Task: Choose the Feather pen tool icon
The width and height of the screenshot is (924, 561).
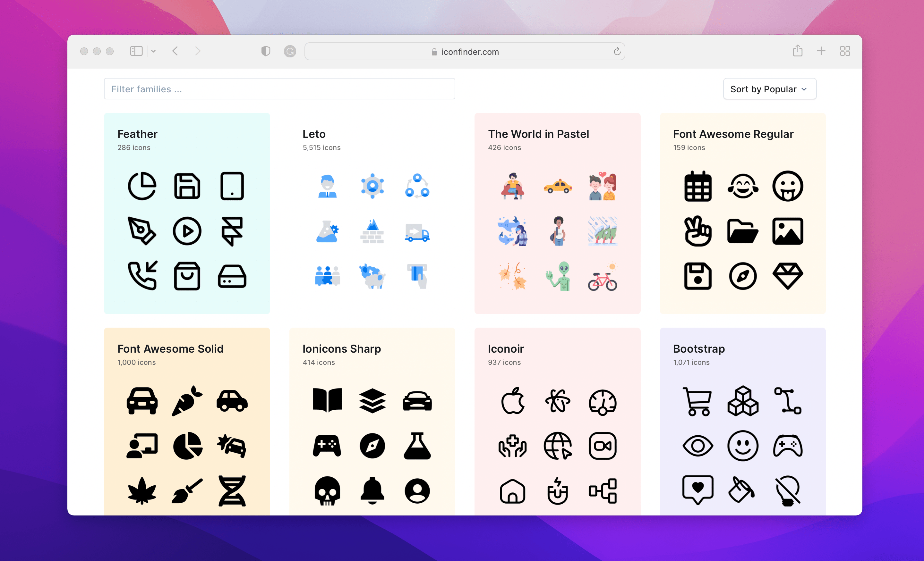Action: tap(142, 231)
